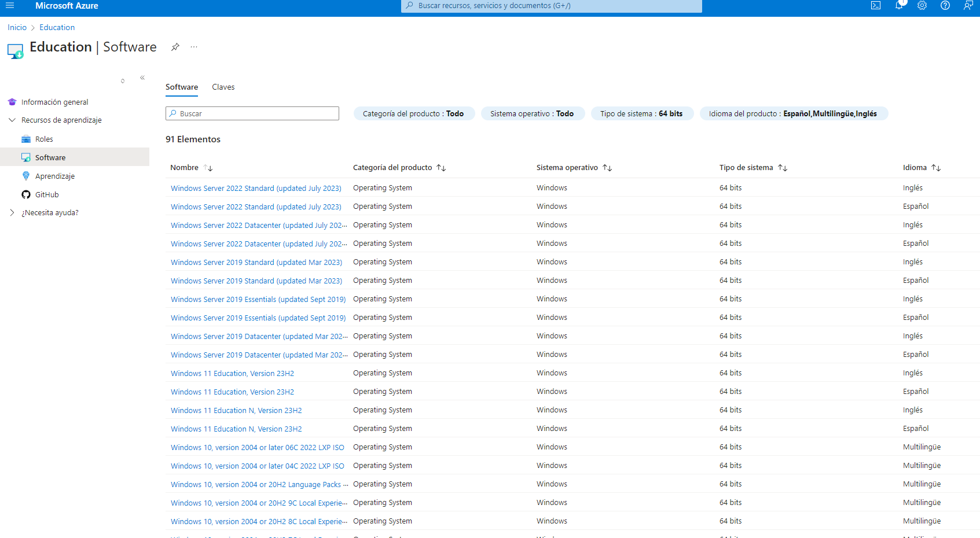
Task: Click the Education Software page icon
Action: tap(16, 51)
